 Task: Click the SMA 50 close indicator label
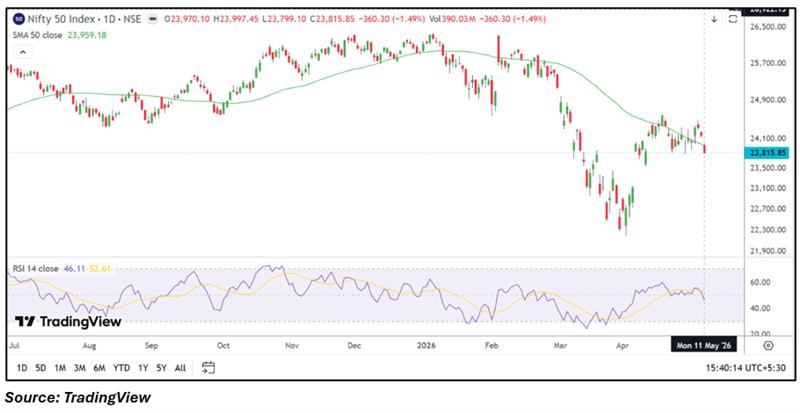point(38,35)
